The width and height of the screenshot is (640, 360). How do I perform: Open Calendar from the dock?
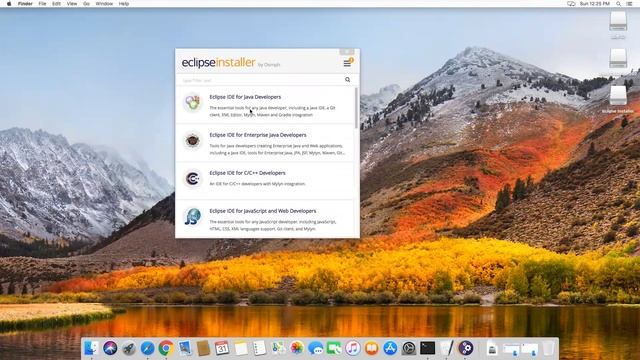point(222,348)
